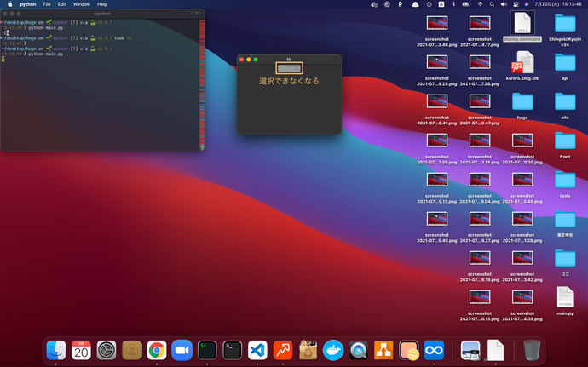588x367 pixels.
Task: Open the Trash in the Dock
Action: [532, 350]
